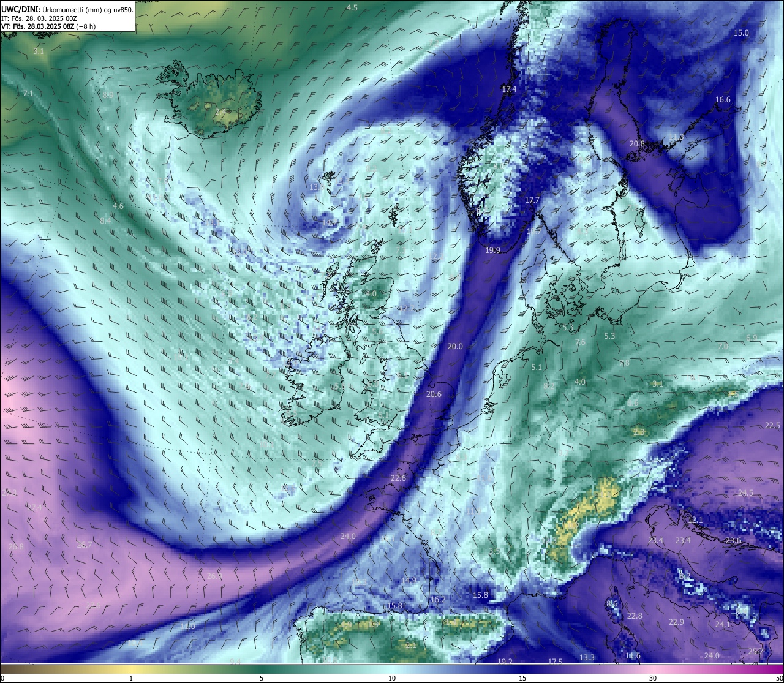Click the 12.1 value label

coord(695,520)
